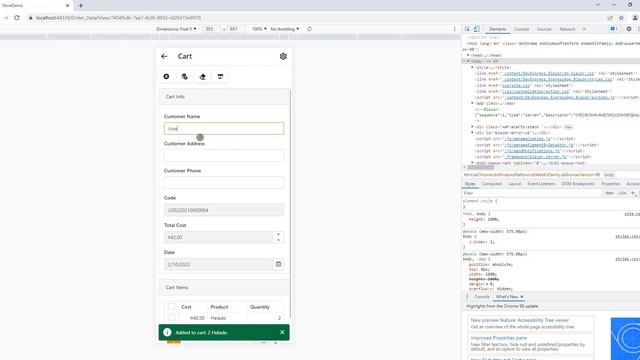Click the Customer Phone input field
This screenshot has height=360, width=640.
point(224,182)
